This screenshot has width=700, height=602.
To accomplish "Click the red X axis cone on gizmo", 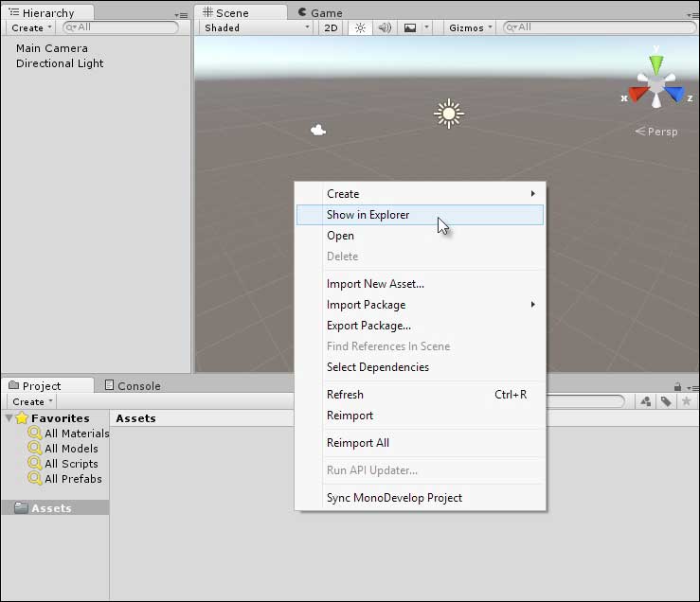I will point(637,95).
